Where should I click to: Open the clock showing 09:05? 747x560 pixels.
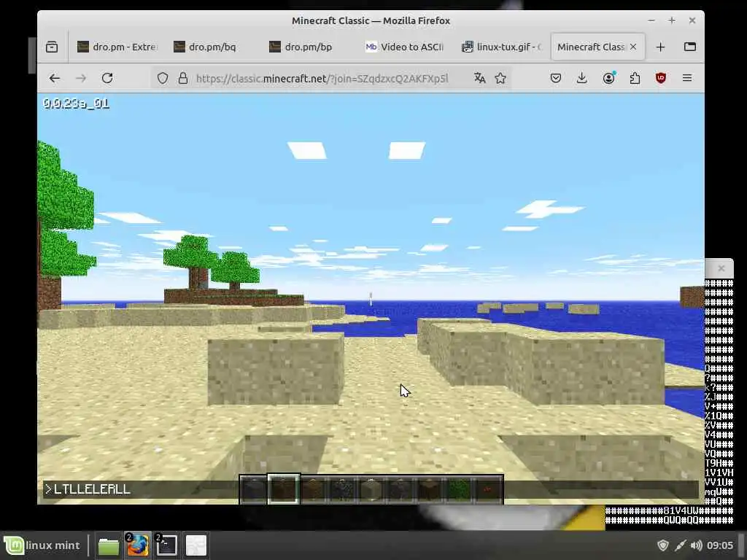tap(720, 545)
